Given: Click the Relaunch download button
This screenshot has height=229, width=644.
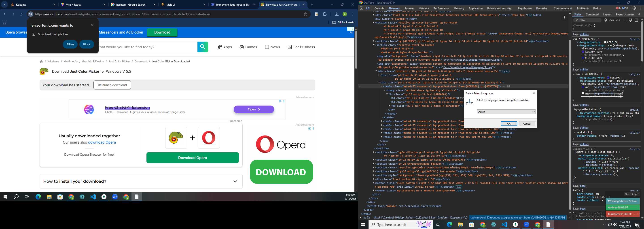Looking at the screenshot, I should click(x=112, y=85).
